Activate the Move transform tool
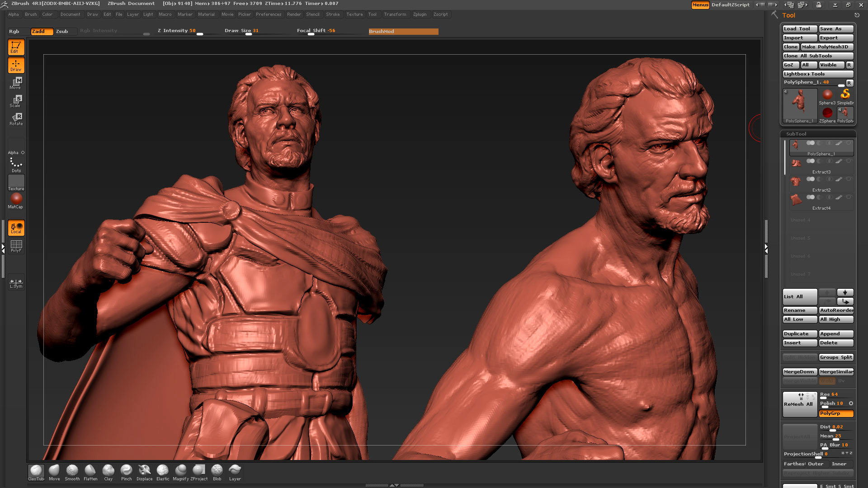This screenshot has width=868, height=488. (x=16, y=83)
